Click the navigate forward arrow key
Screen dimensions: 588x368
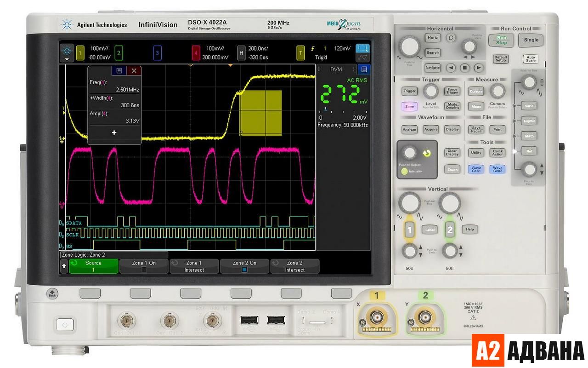(479, 68)
